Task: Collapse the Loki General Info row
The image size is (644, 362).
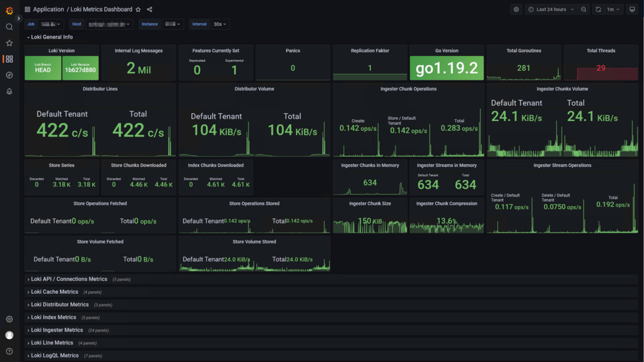Action: (x=50, y=37)
